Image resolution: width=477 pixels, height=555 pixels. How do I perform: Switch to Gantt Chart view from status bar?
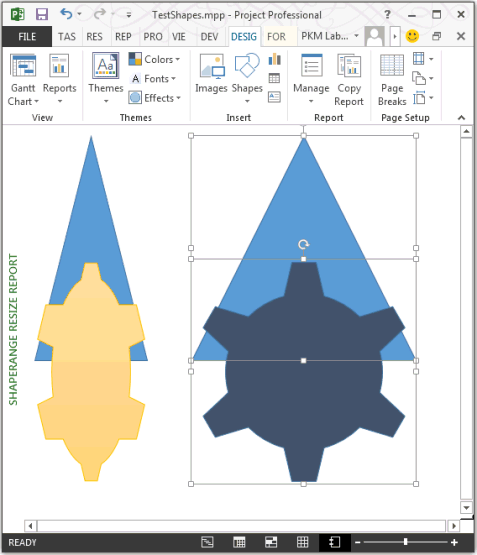(207, 542)
